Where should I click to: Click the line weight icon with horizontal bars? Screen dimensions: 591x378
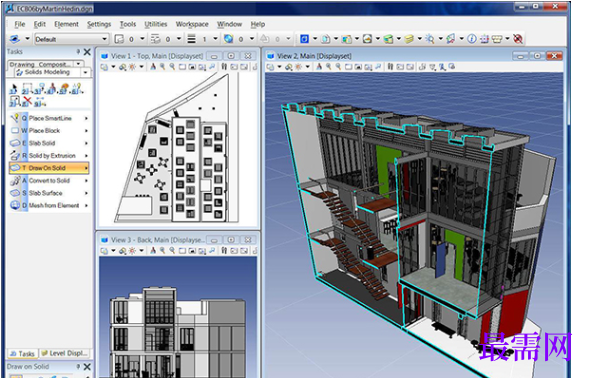pos(192,39)
